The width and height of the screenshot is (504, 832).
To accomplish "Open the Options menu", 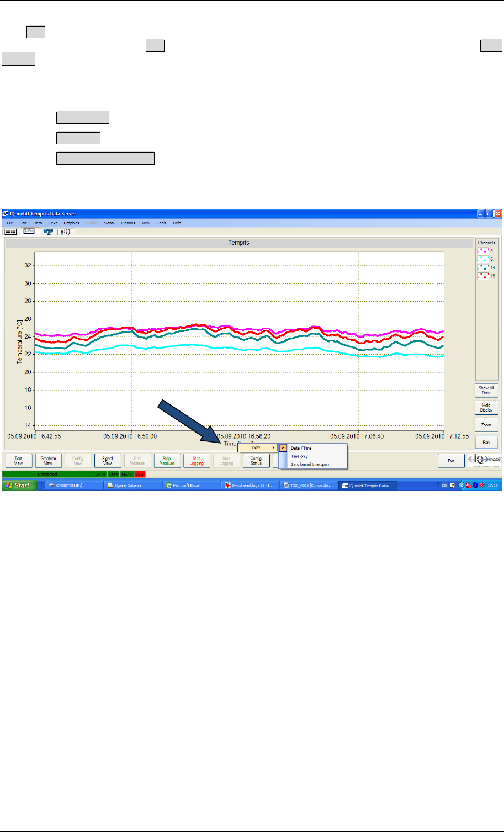I will (128, 223).
